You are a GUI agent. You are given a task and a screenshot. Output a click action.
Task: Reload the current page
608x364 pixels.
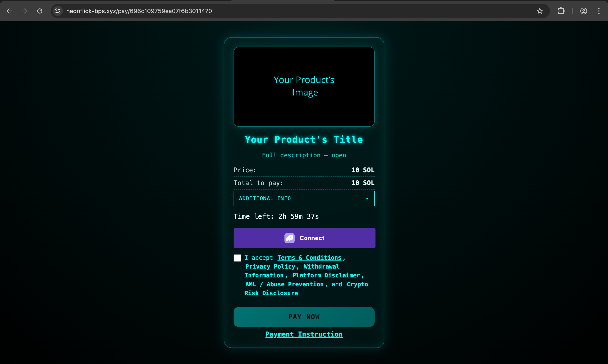pos(39,11)
